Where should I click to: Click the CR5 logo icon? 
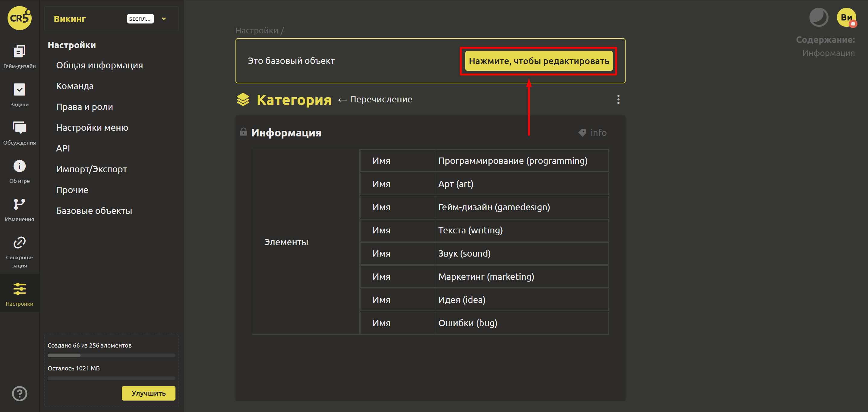(x=20, y=18)
